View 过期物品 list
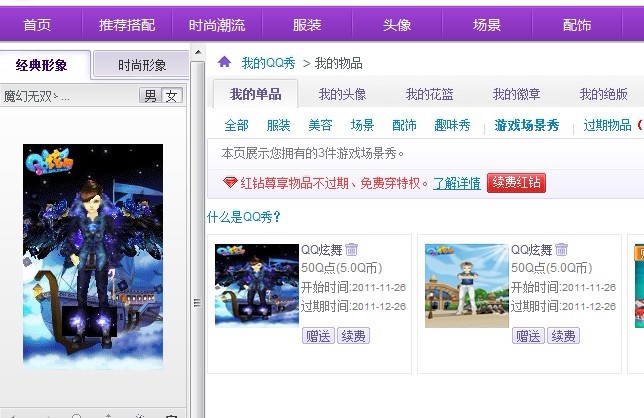 pos(607,125)
